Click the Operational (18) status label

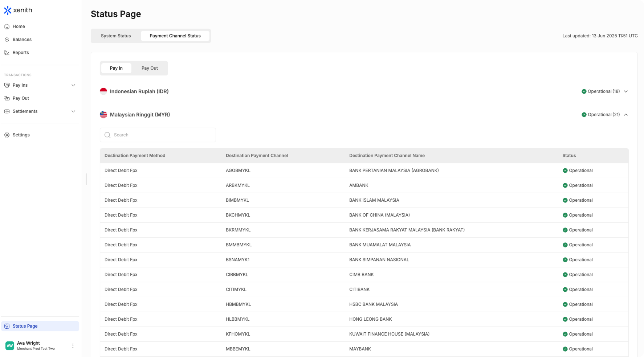click(604, 91)
